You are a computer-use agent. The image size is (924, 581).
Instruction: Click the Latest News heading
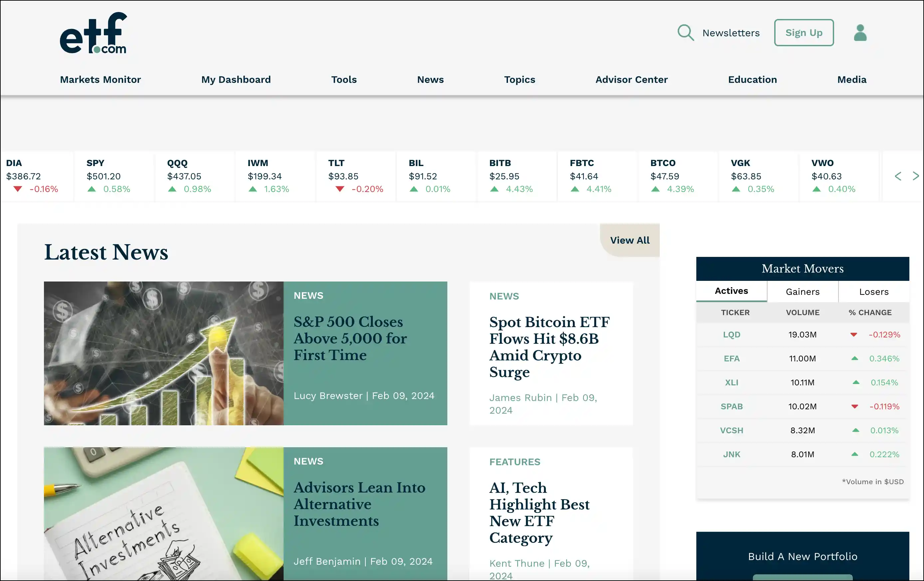(x=106, y=252)
